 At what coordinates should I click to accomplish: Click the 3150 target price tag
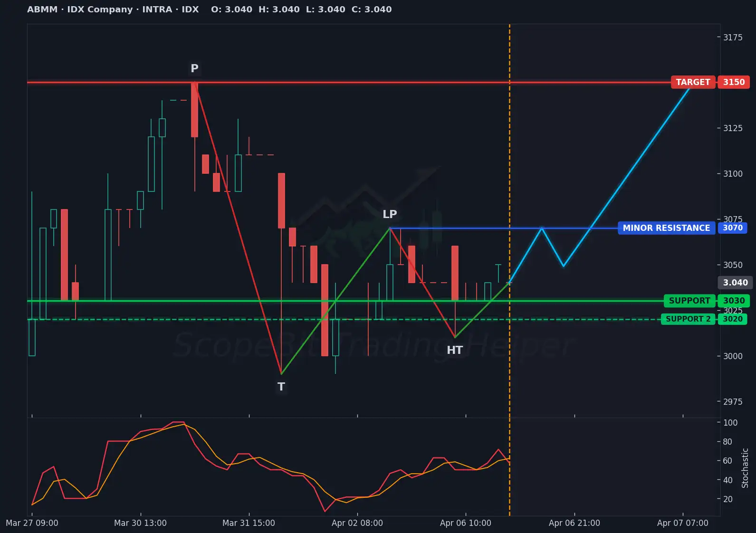(x=734, y=82)
